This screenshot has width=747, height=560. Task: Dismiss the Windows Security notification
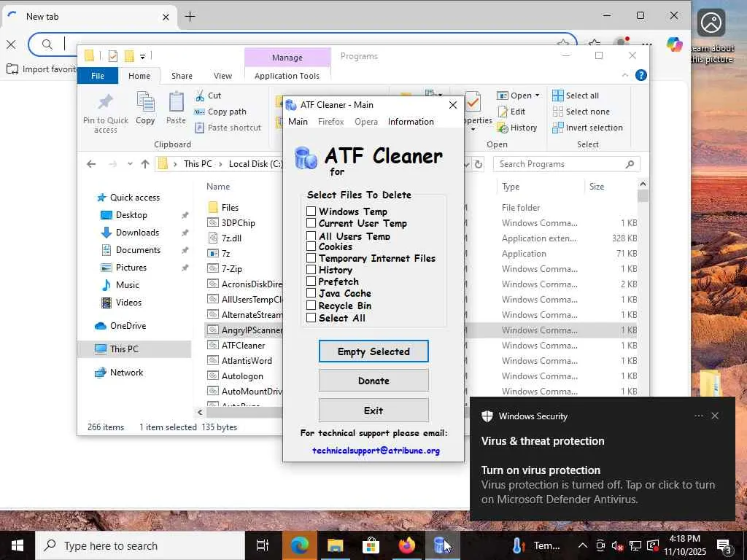point(715,416)
